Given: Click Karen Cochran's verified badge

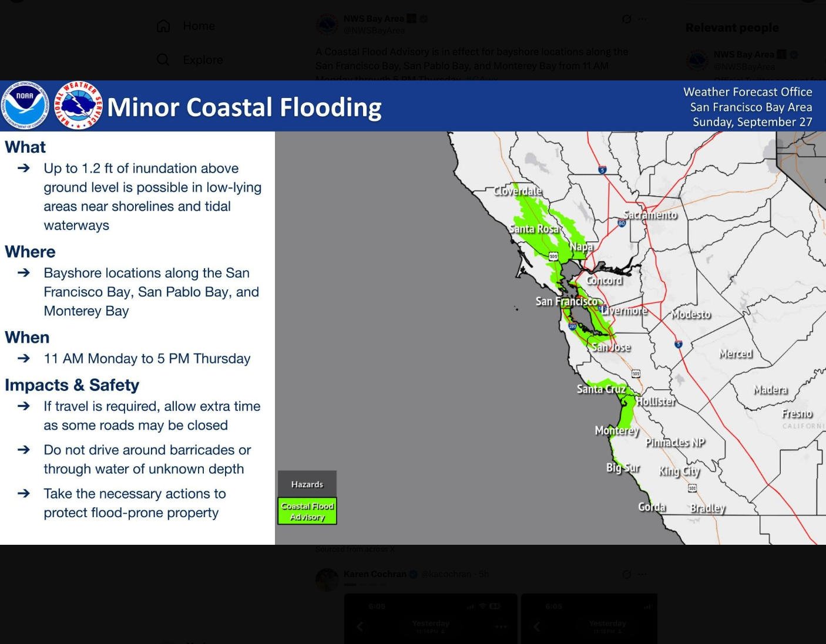Looking at the screenshot, I should tap(413, 574).
